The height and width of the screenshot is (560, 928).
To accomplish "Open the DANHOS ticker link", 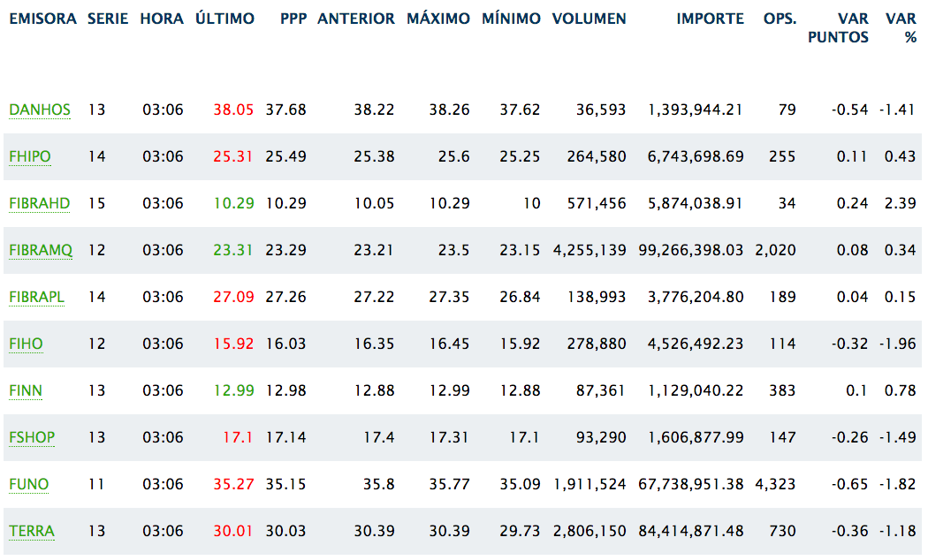I will 40,110.
